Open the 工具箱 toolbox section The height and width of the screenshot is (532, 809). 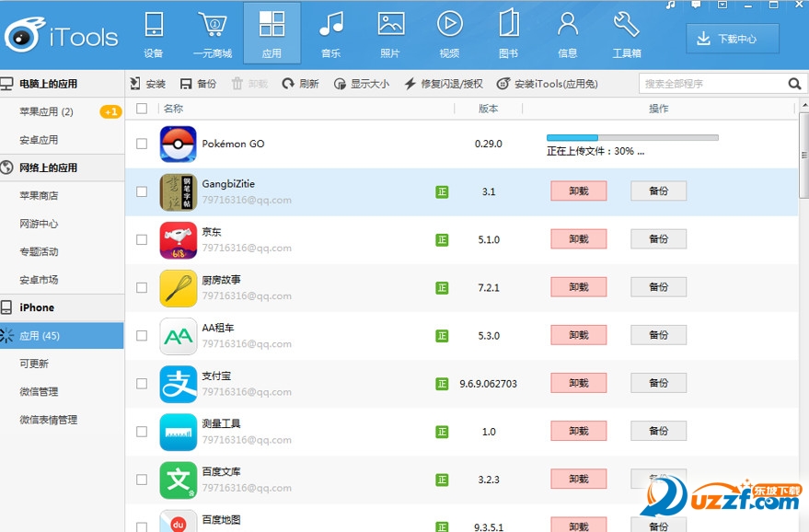627,33
